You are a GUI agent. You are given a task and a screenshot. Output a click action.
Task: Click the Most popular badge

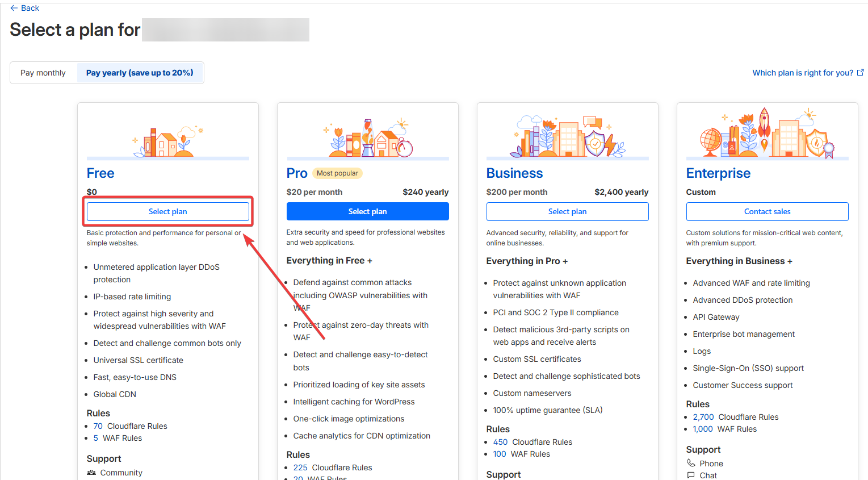337,173
